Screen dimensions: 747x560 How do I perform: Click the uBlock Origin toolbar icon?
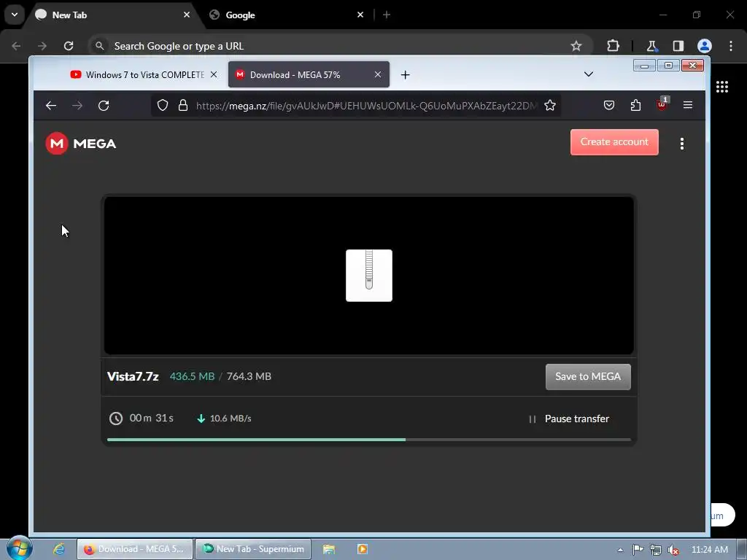662,104
